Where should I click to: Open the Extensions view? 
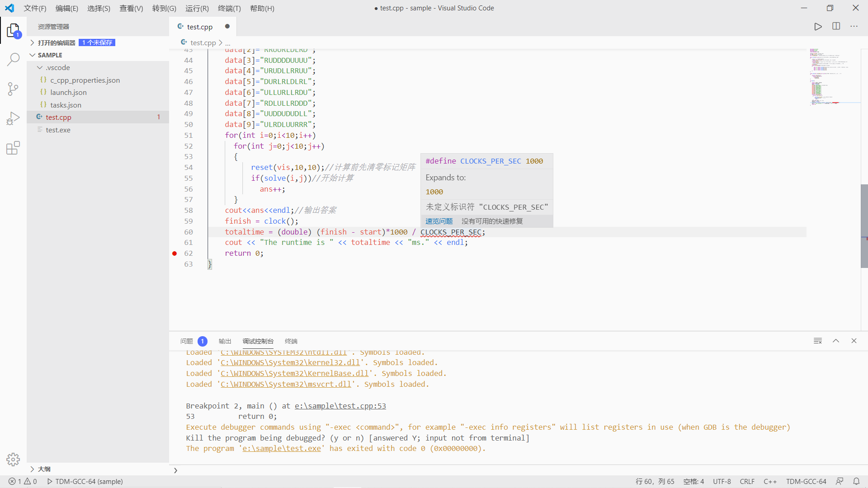[13, 148]
